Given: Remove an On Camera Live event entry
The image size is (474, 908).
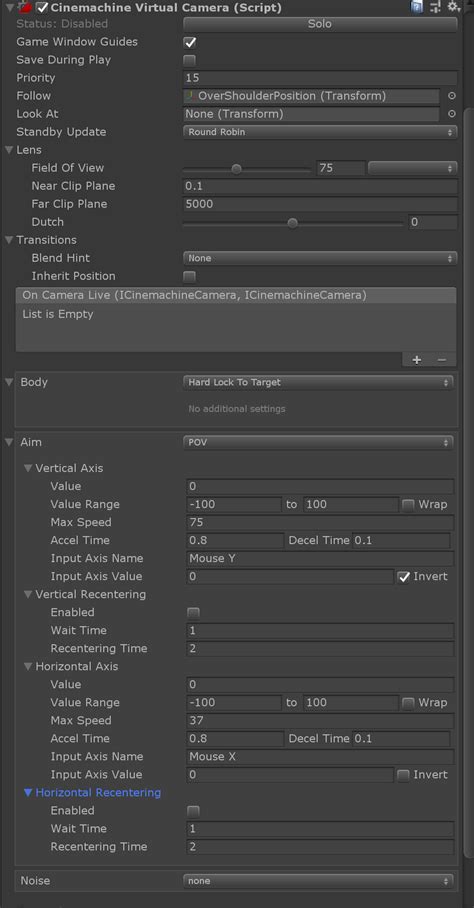Looking at the screenshot, I should coord(442,360).
